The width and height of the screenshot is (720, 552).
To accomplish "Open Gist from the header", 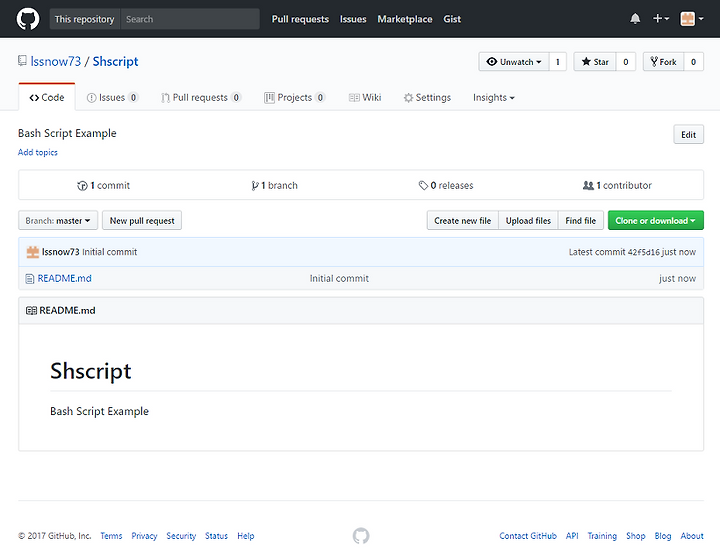I will coord(452,19).
